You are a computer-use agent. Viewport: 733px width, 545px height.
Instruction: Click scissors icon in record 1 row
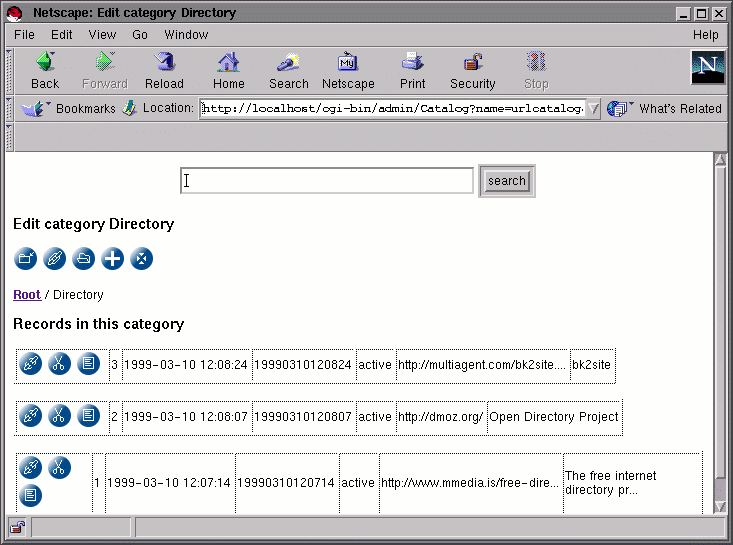60,467
